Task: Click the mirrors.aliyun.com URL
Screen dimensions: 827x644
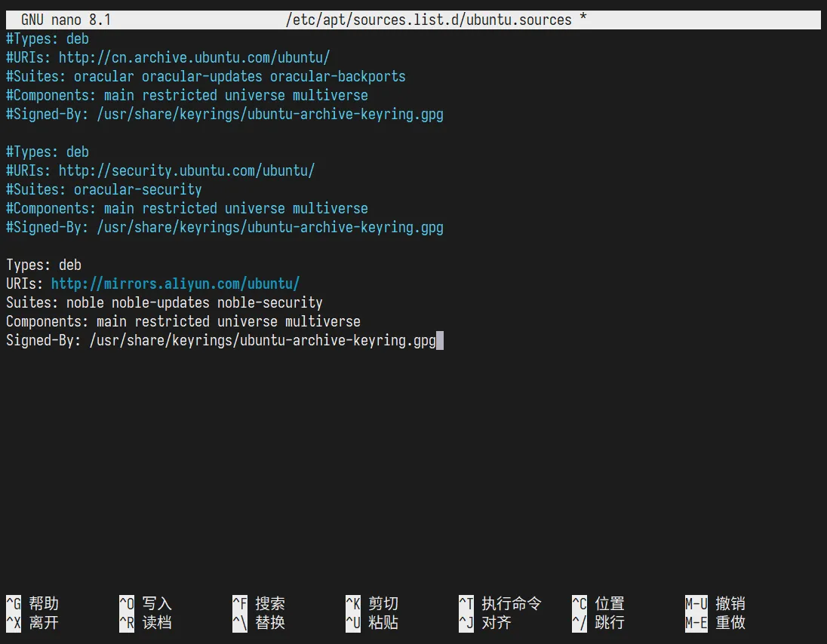Action: (175, 284)
